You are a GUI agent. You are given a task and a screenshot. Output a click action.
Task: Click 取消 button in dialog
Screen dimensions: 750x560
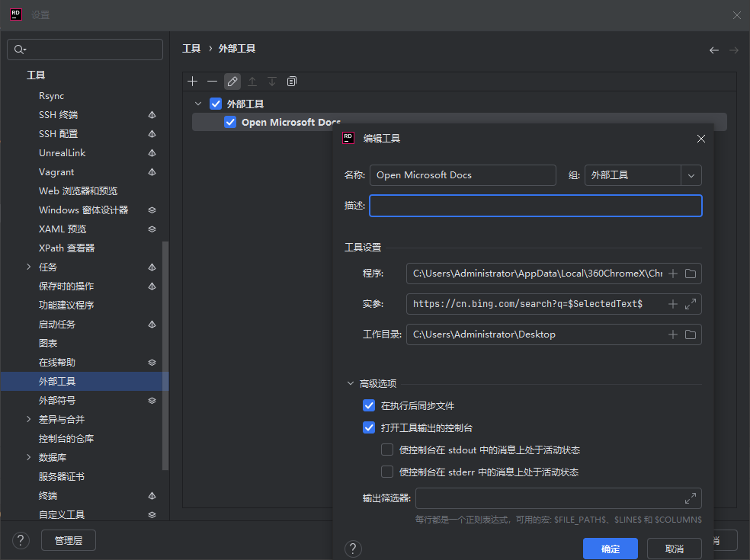(x=675, y=549)
